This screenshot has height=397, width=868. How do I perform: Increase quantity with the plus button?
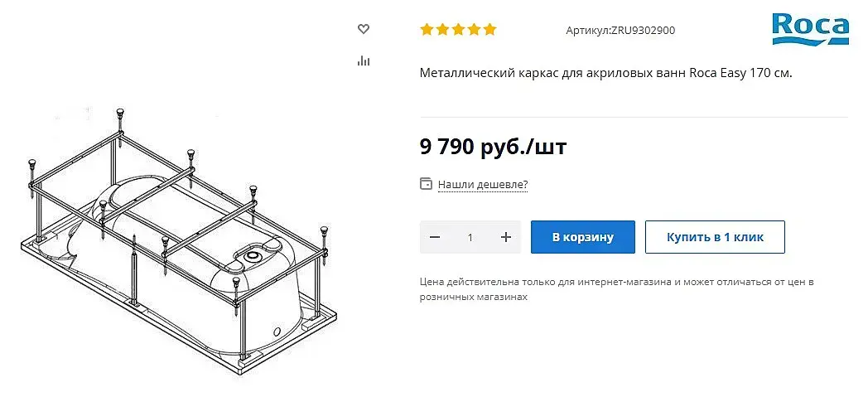coord(505,237)
